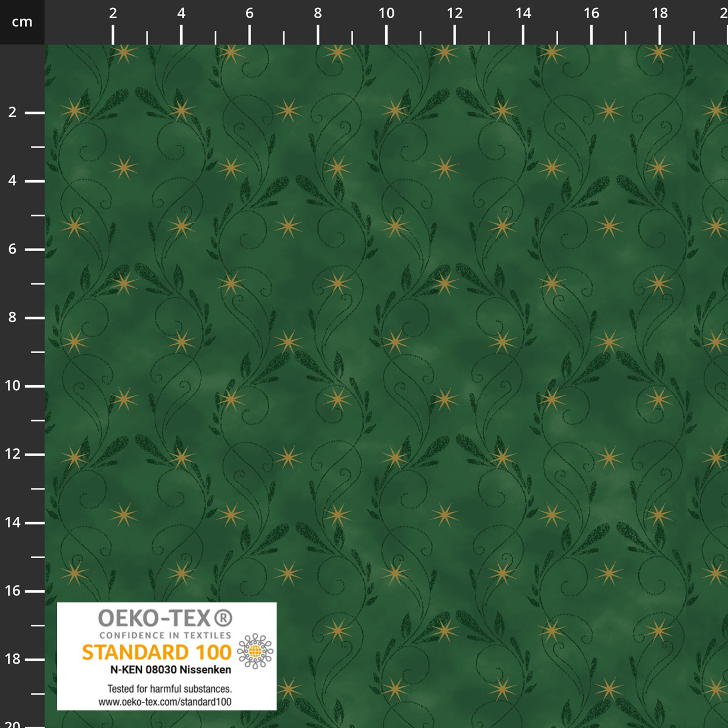Click the "CONFIDENCE IN TEXTILES" tagline
Image resolution: width=728 pixels, height=728 pixels.
[x=165, y=635]
